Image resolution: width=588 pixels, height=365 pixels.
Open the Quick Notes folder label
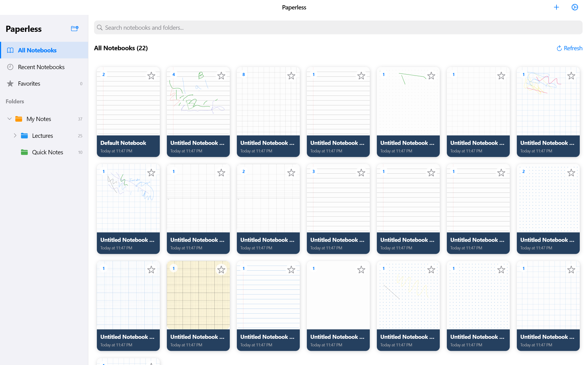48,152
